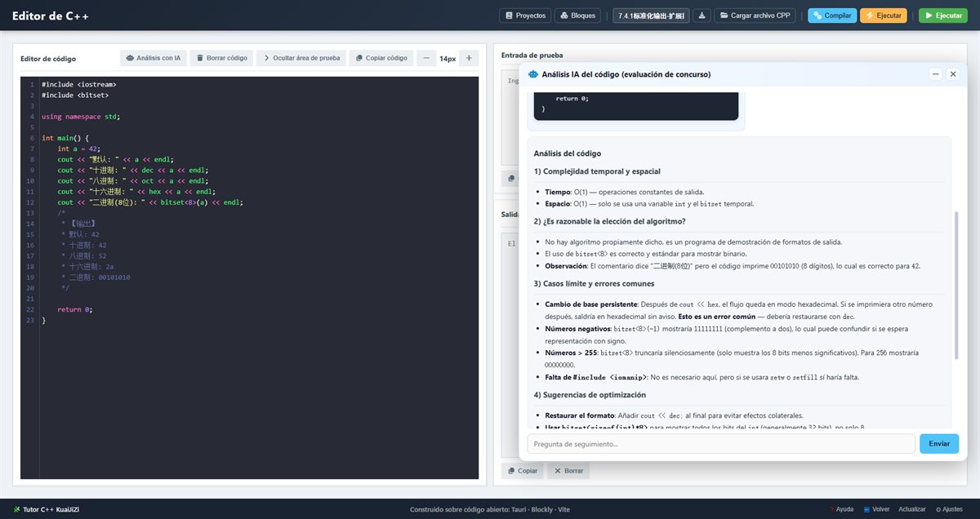Click Tutor C++ KuaiJiZi footer label

(x=47, y=509)
